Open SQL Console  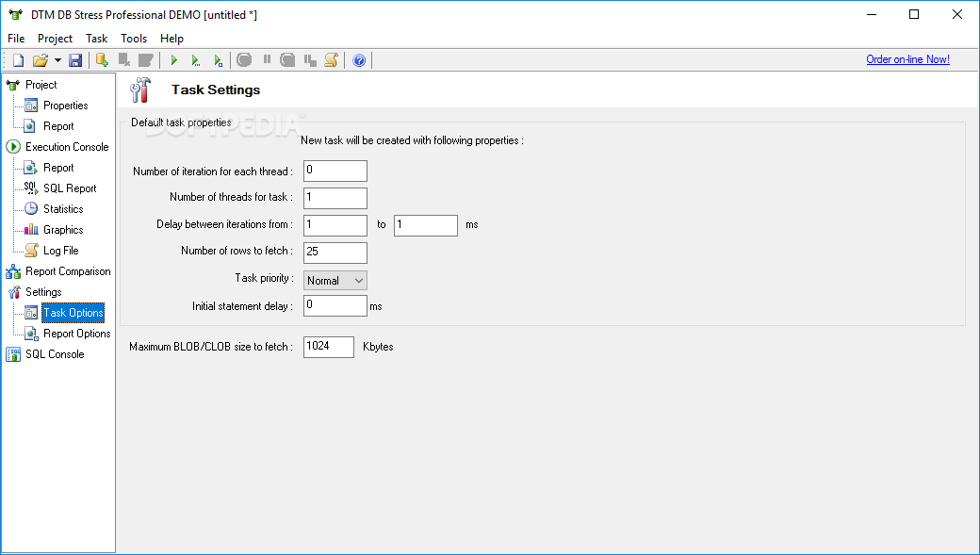(55, 353)
